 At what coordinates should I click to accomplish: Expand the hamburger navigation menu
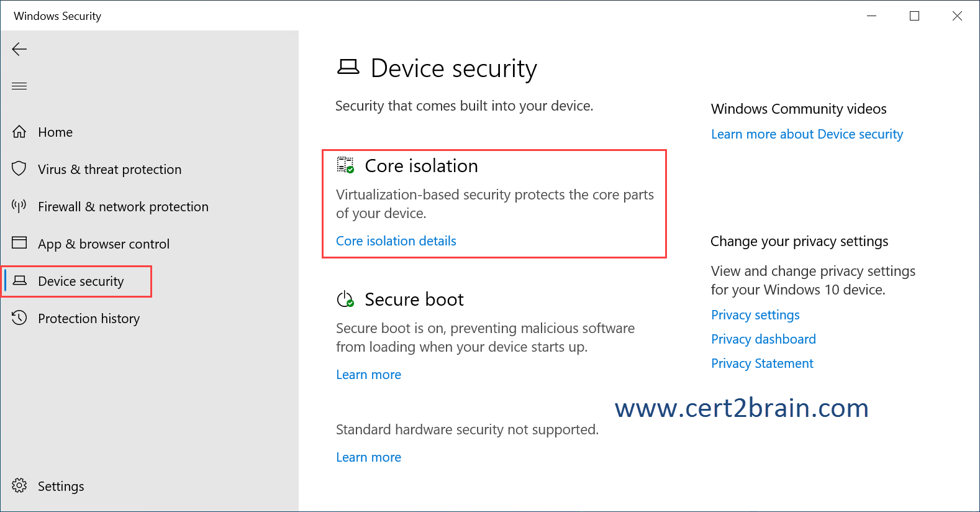[19, 86]
